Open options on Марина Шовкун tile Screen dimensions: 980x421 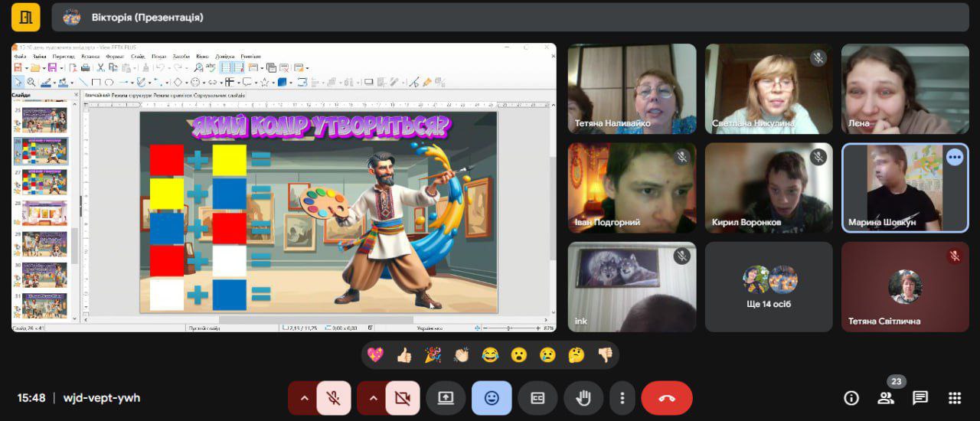coord(954,157)
